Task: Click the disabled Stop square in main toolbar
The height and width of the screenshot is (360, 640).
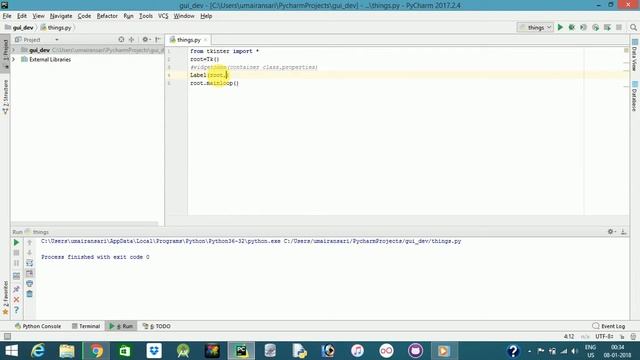Action: (619, 27)
